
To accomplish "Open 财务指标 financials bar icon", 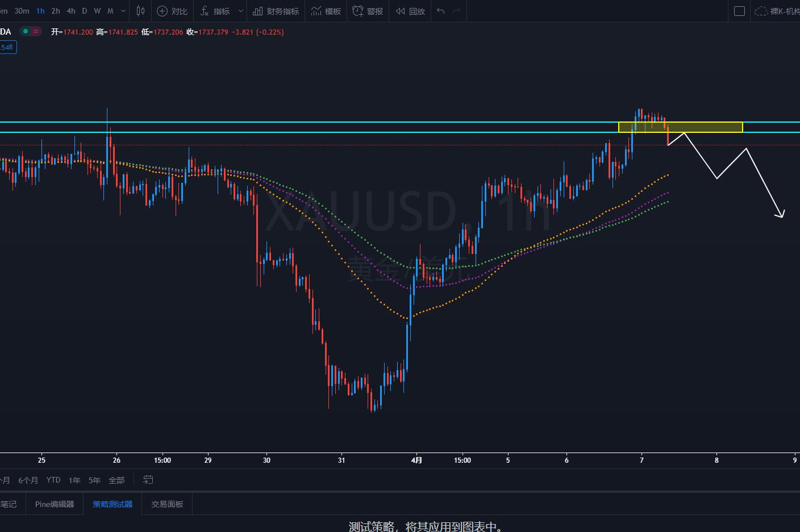I will coord(276,11).
